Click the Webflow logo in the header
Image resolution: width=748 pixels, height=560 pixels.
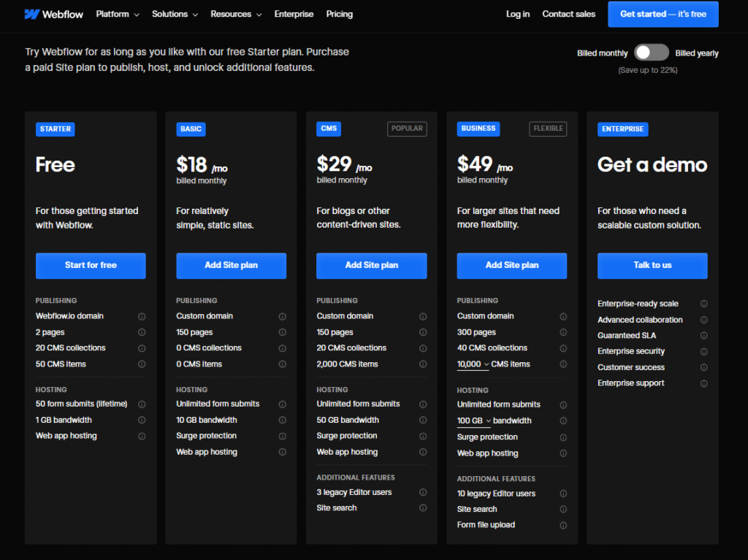tap(53, 14)
